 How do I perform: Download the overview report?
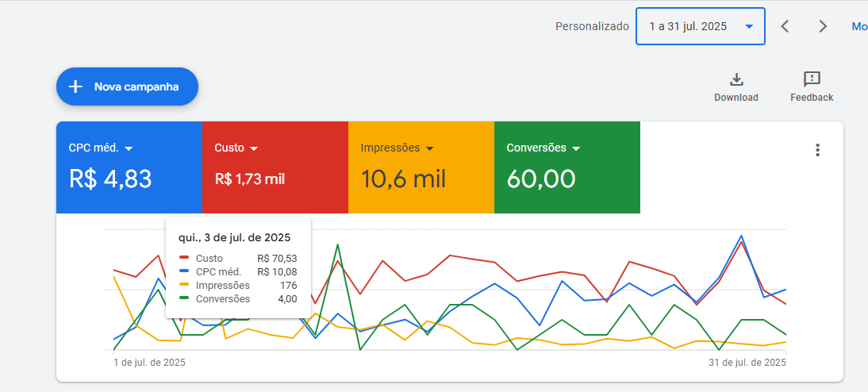click(x=736, y=80)
